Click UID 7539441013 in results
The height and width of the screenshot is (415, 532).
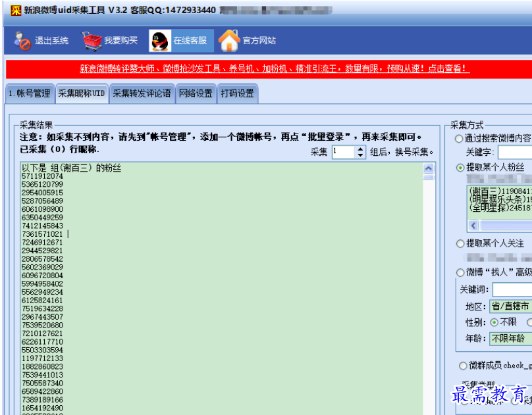click(x=42, y=375)
